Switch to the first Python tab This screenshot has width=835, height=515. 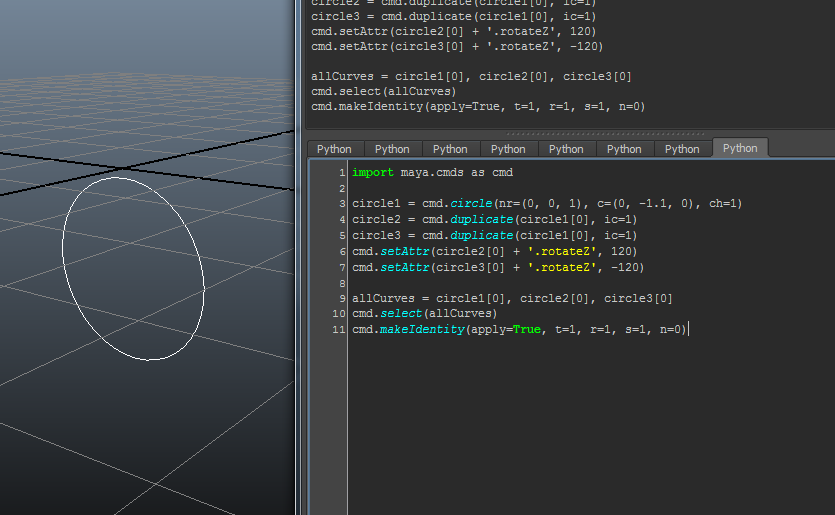click(x=334, y=149)
